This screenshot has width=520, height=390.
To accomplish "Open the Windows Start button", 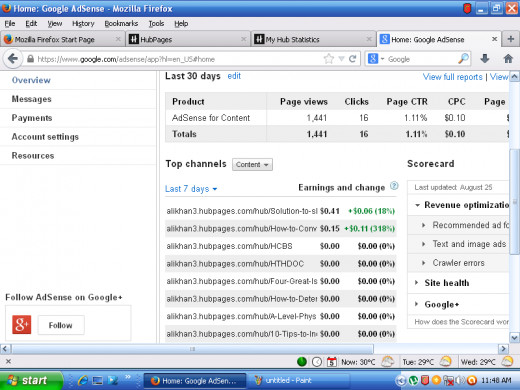I will coord(31,380).
